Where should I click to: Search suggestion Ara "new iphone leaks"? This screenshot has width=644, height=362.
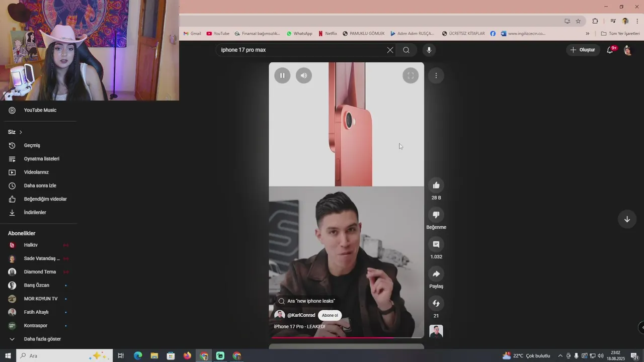307,301
